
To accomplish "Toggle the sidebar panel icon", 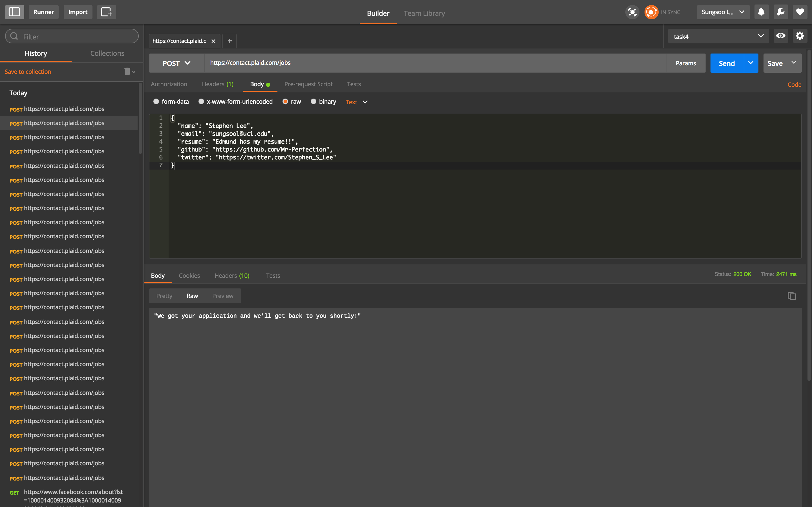I will [14, 12].
